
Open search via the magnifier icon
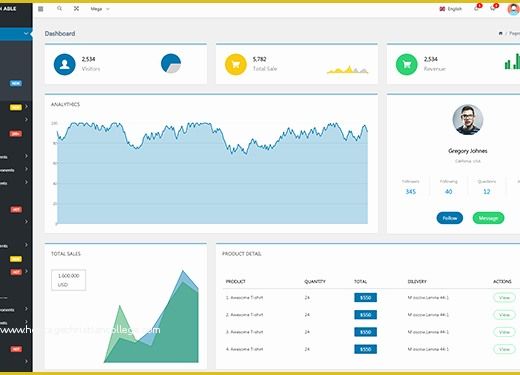tap(59, 9)
